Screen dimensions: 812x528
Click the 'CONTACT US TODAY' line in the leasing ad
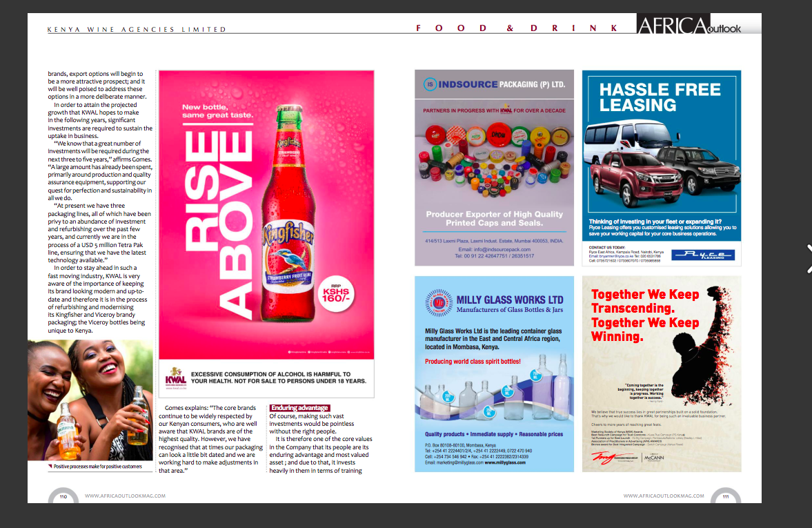pyautogui.click(x=607, y=248)
